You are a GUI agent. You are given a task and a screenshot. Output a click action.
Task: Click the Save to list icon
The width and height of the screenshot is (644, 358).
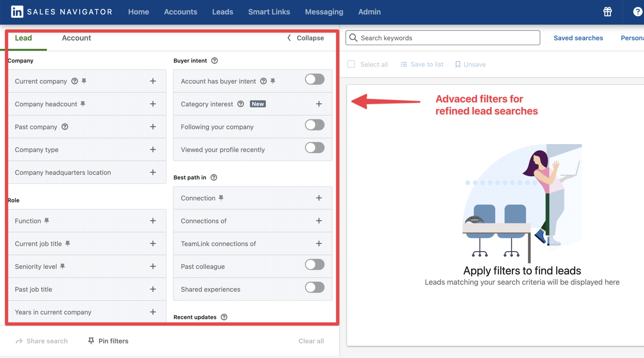coord(404,64)
